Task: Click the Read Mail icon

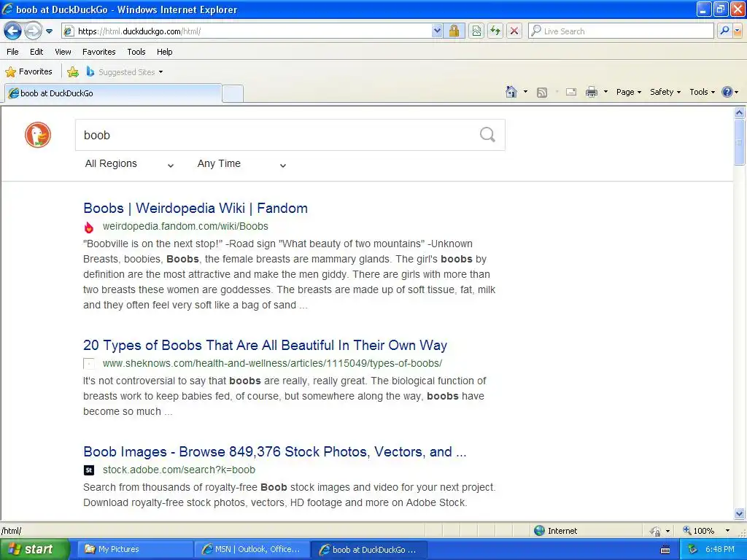Action: tap(571, 92)
